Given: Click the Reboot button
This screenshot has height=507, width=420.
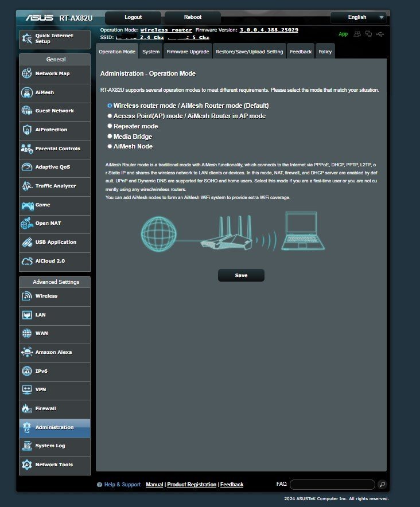Looking at the screenshot, I should click(193, 17).
